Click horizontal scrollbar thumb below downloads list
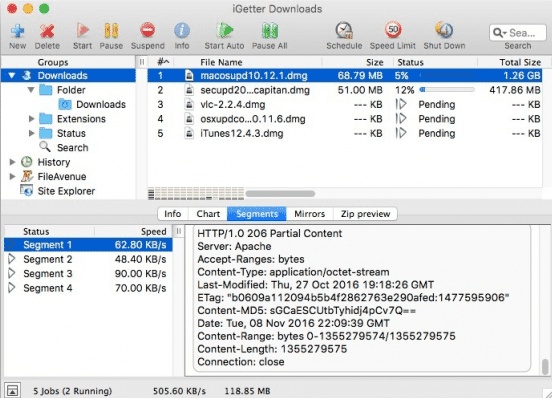 (x=280, y=194)
